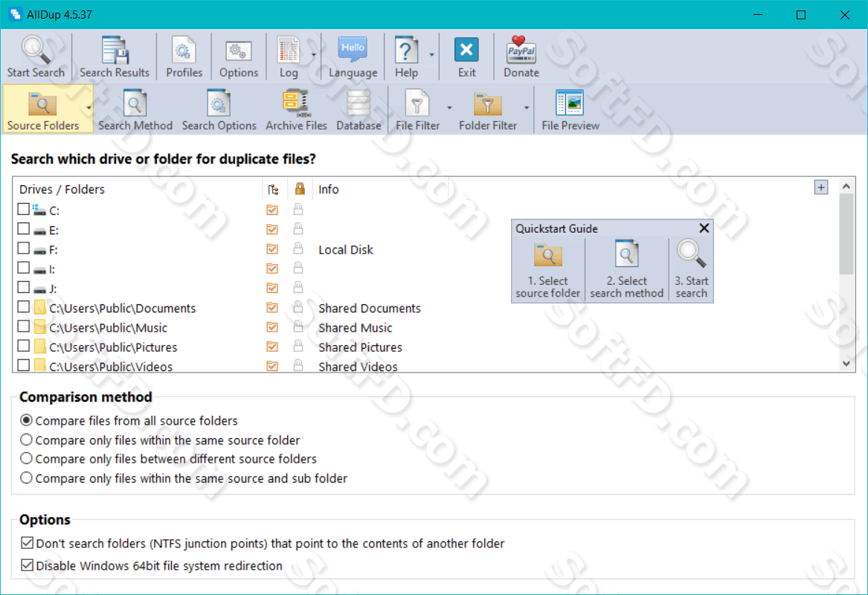The image size is (868, 595).
Task: Select the 'Shared Pictures' info text
Action: pyautogui.click(x=360, y=347)
